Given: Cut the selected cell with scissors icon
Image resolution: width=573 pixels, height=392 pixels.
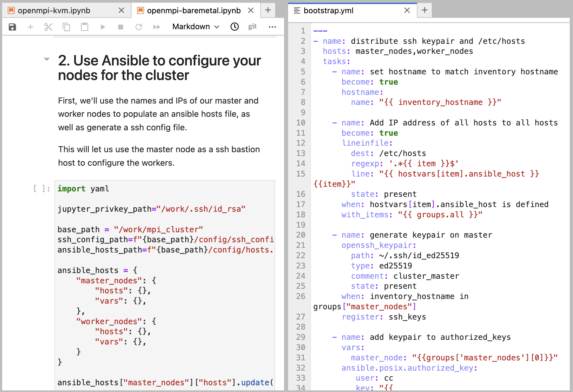Looking at the screenshot, I should (48, 27).
